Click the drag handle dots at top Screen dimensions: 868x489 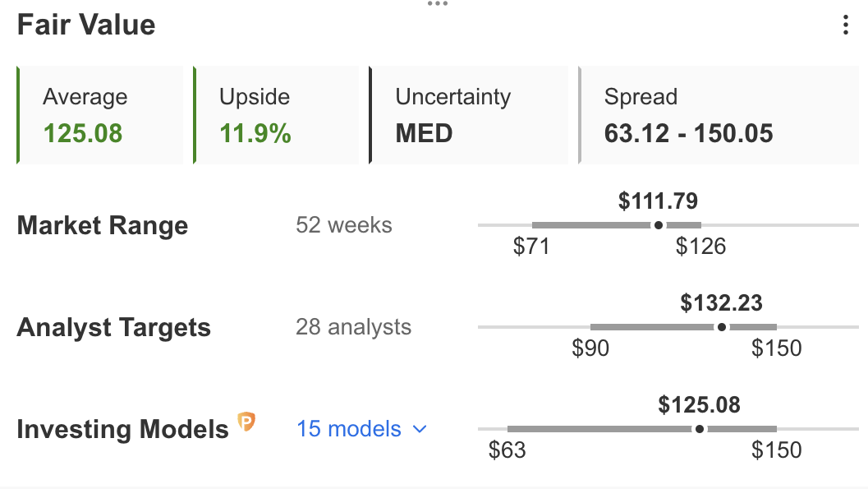tap(438, 3)
